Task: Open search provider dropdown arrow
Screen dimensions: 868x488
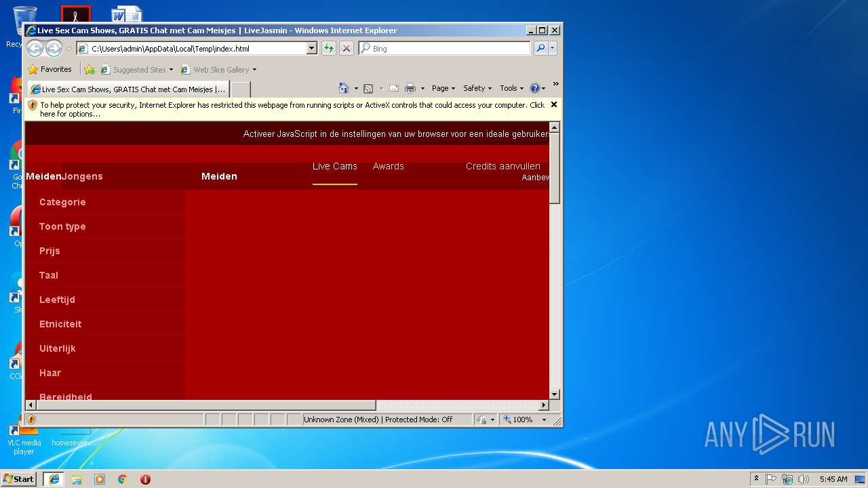Action: click(x=553, y=48)
